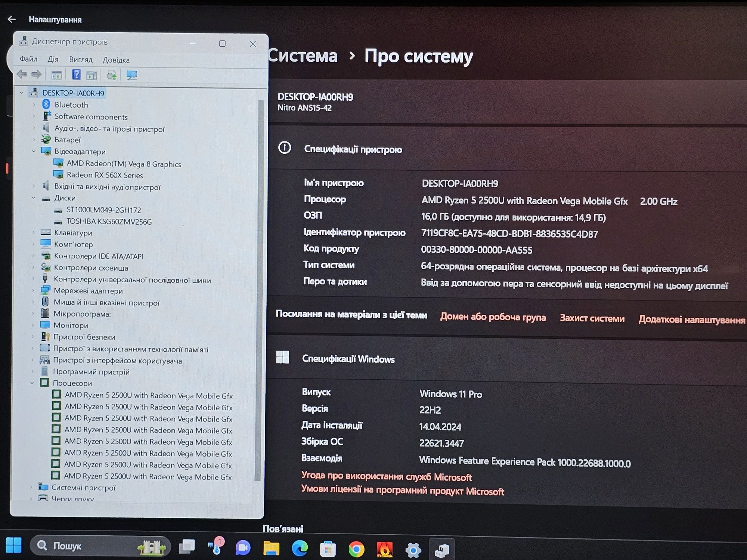
Task: Expand the Монітори category
Action: 33,325
